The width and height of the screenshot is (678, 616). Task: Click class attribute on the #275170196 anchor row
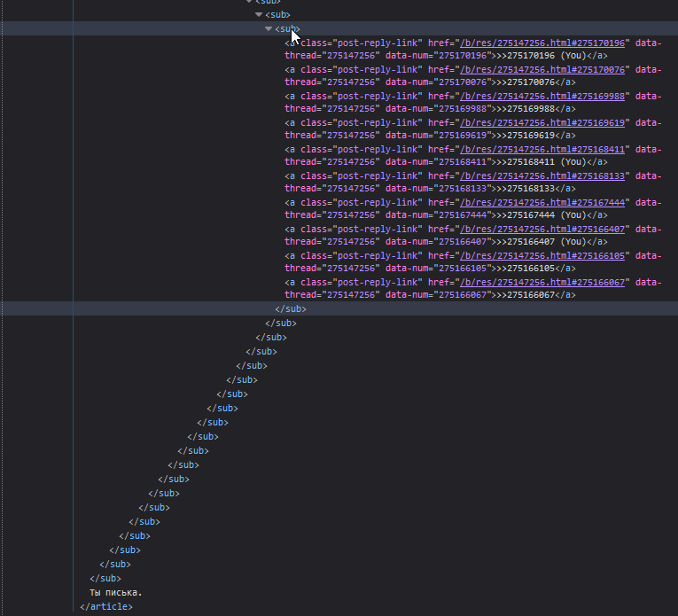pos(362,43)
